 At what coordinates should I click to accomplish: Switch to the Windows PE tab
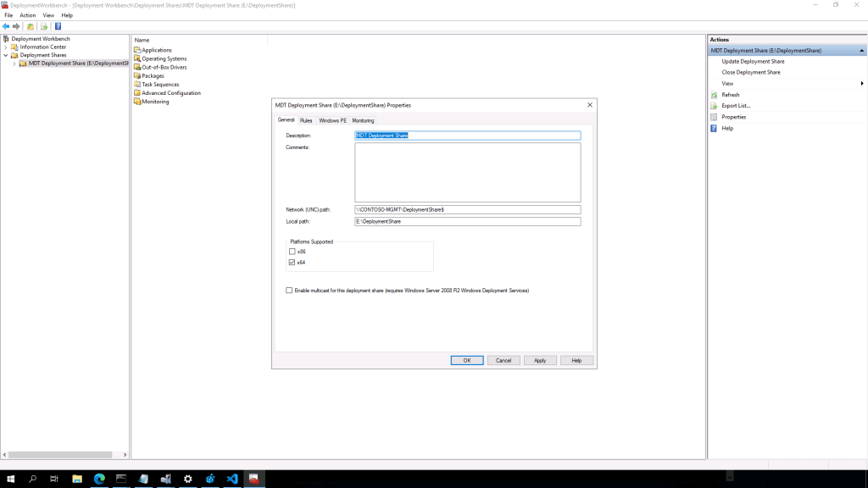click(332, 120)
